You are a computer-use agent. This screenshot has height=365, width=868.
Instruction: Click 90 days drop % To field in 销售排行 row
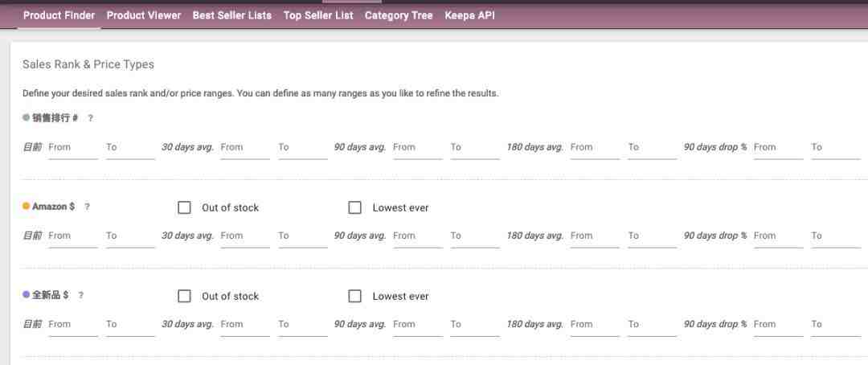tap(836, 148)
